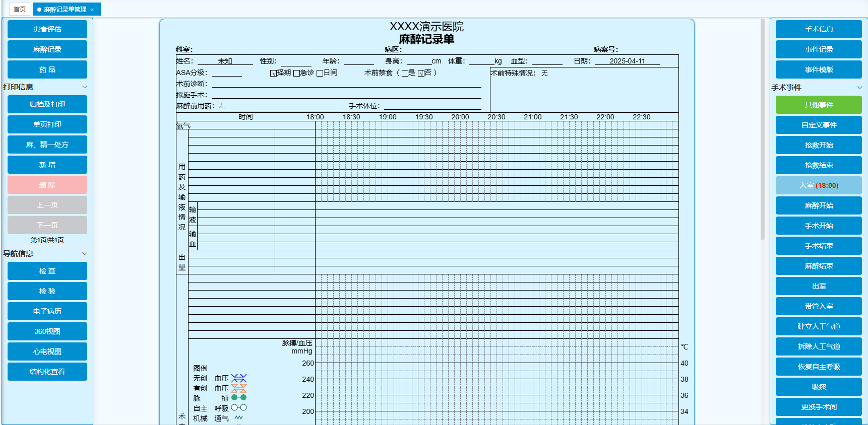
Task: Collapse the 导航信息 section chevron
Action: [85, 254]
